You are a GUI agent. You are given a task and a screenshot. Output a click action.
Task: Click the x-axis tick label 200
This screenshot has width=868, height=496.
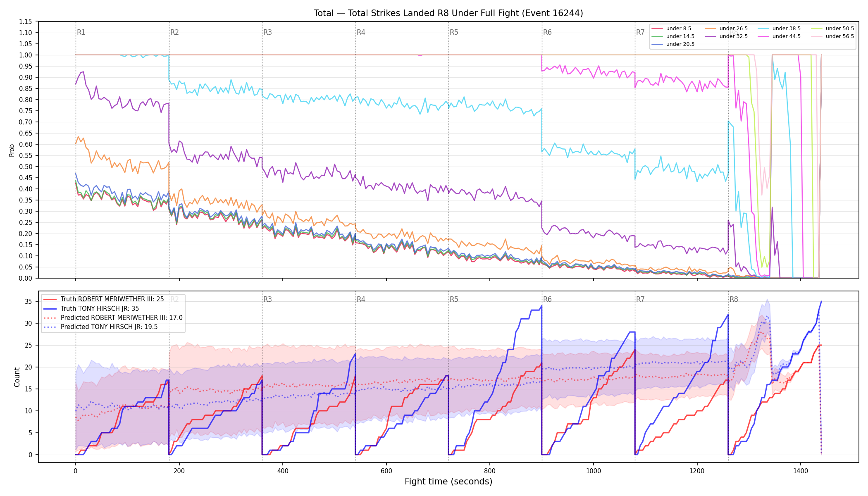coord(179,470)
